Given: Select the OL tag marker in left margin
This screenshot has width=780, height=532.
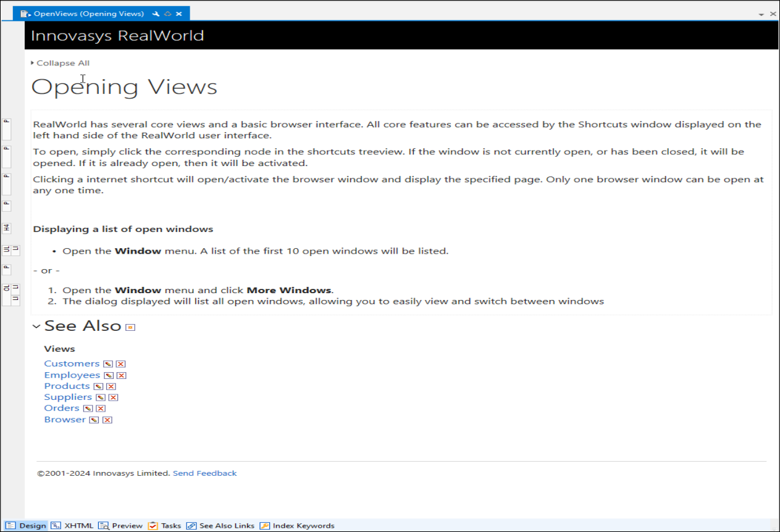Looking at the screenshot, I should (x=7, y=288).
